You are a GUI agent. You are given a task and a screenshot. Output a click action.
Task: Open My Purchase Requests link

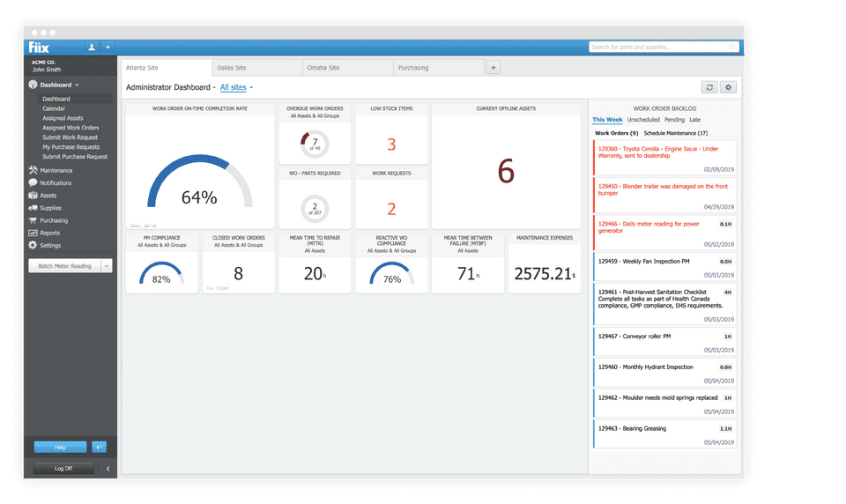pos(71,147)
